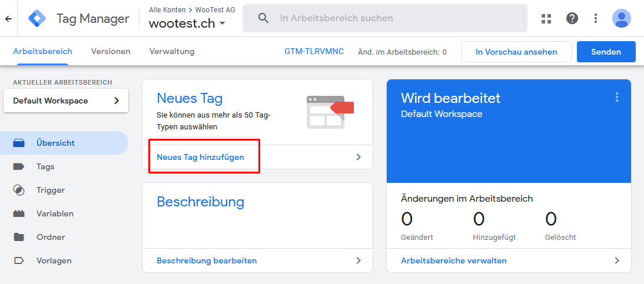Click In Vorschau ansehen button
The width and height of the screenshot is (644, 284).
tap(516, 52)
